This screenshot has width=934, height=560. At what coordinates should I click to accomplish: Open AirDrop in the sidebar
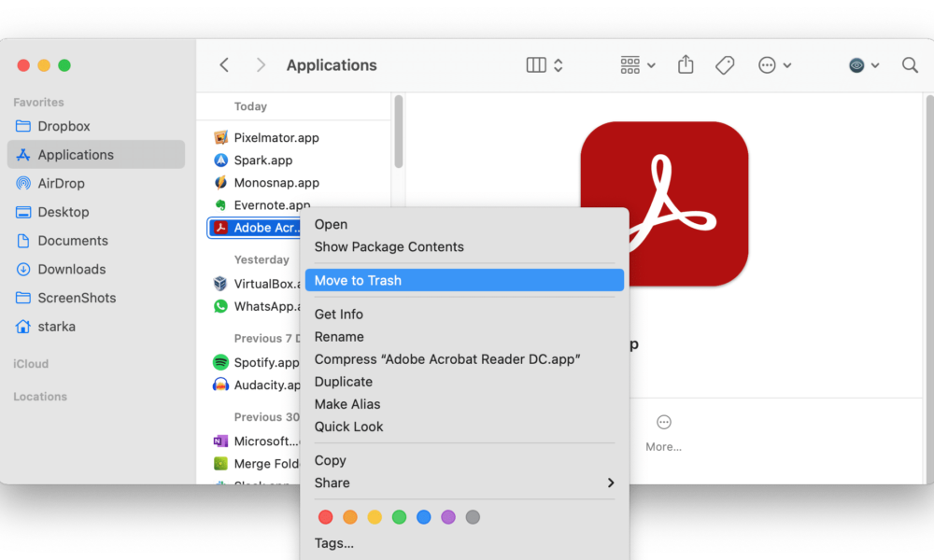61,184
